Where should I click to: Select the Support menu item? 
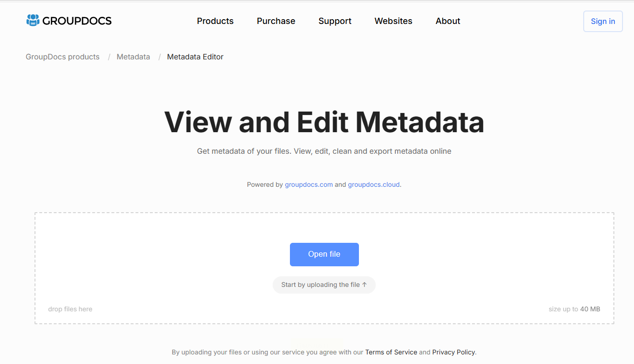click(335, 21)
